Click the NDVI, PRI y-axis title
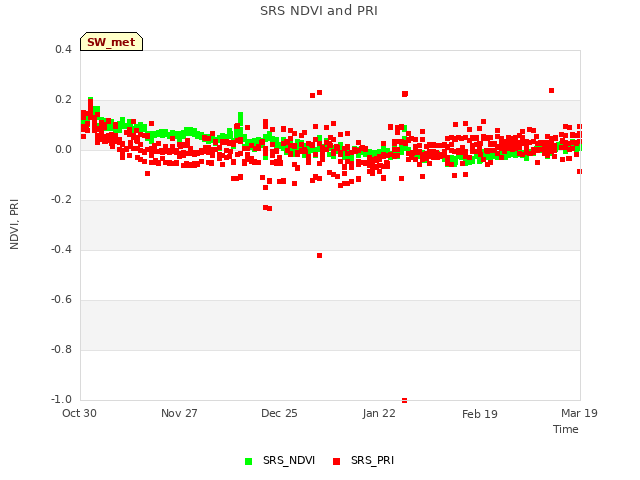The image size is (640, 480). [14, 224]
